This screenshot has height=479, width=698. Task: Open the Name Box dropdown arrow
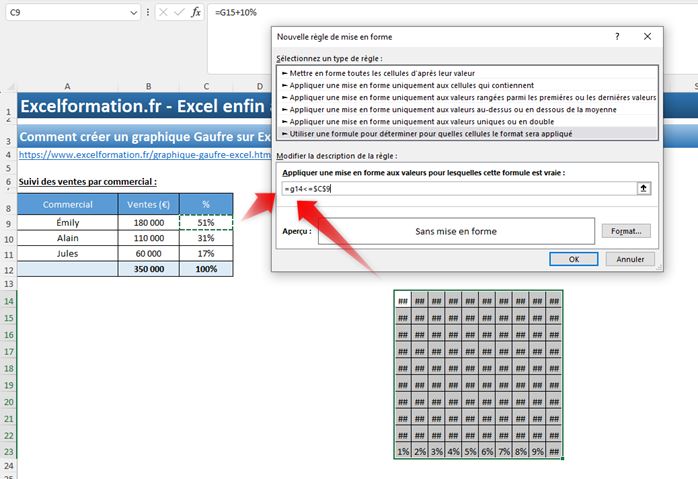pos(134,12)
